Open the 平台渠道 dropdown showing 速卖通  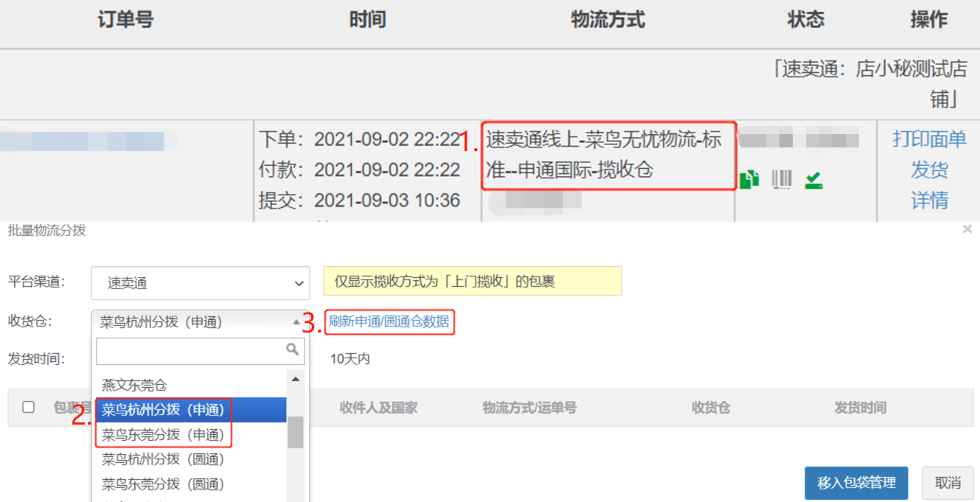click(x=200, y=282)
